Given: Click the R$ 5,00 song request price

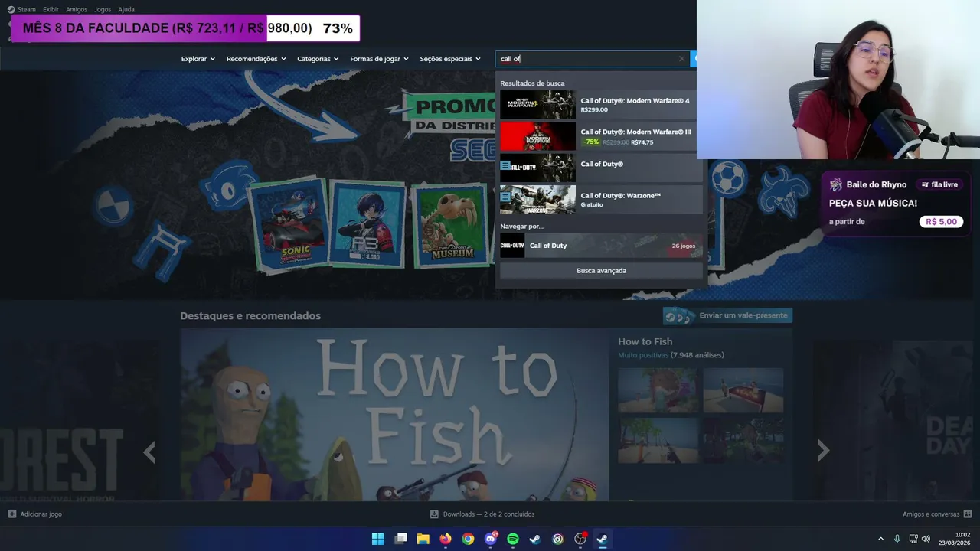Looking at the screenshot, I should [941, 222].
